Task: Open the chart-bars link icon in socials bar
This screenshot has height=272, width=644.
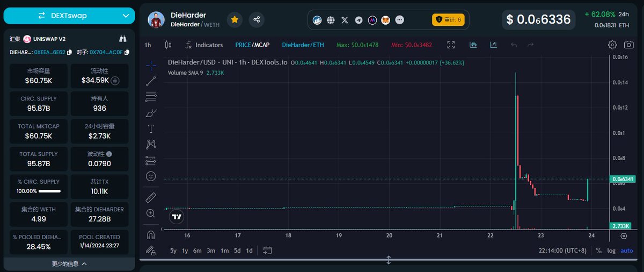Action: point(317,20)
